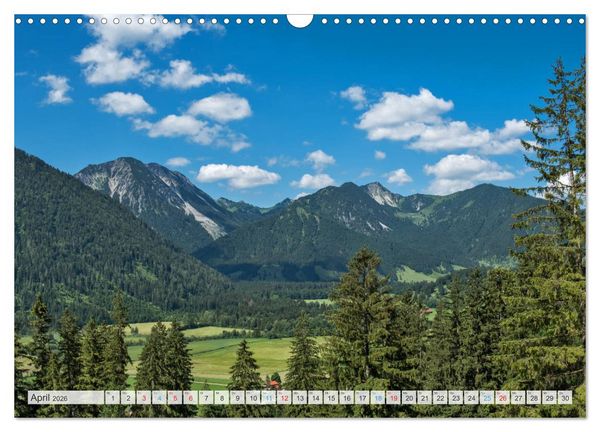This screenshot has height=432, width=600.
Task: Select date 14 in the calendar strip
Action: coord(315,398)
